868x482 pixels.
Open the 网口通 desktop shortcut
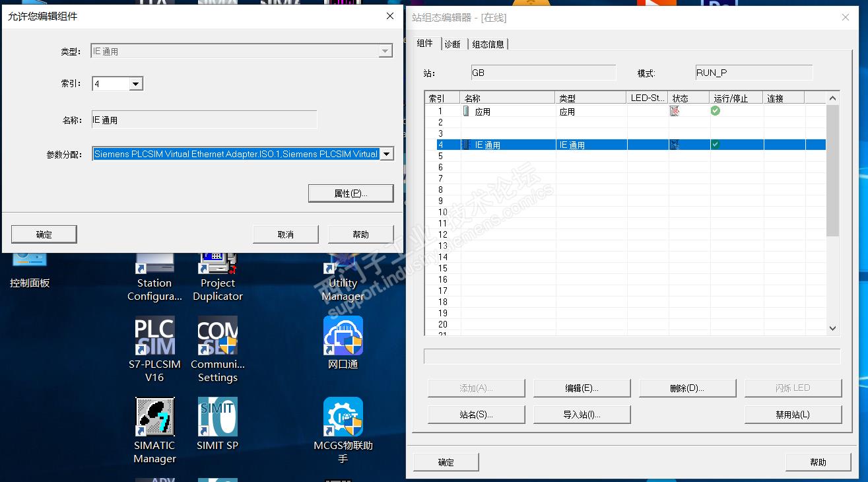343,343
